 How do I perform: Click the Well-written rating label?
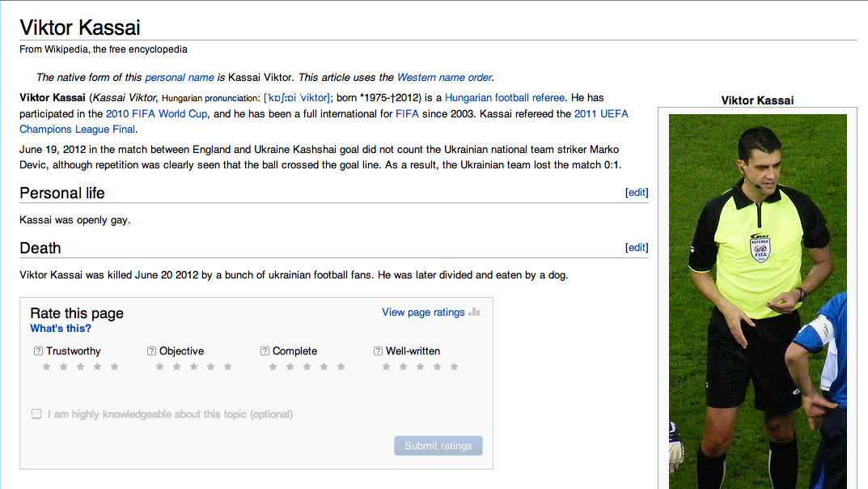413,351
